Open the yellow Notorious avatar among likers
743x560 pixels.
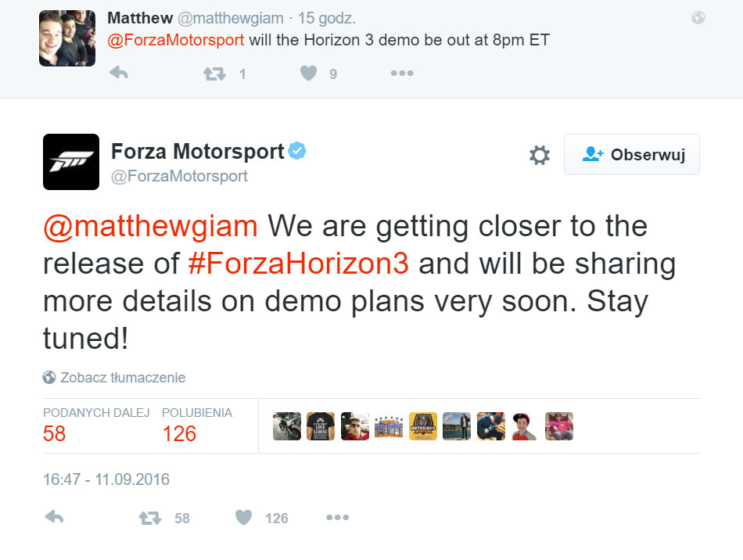point(423,426)
